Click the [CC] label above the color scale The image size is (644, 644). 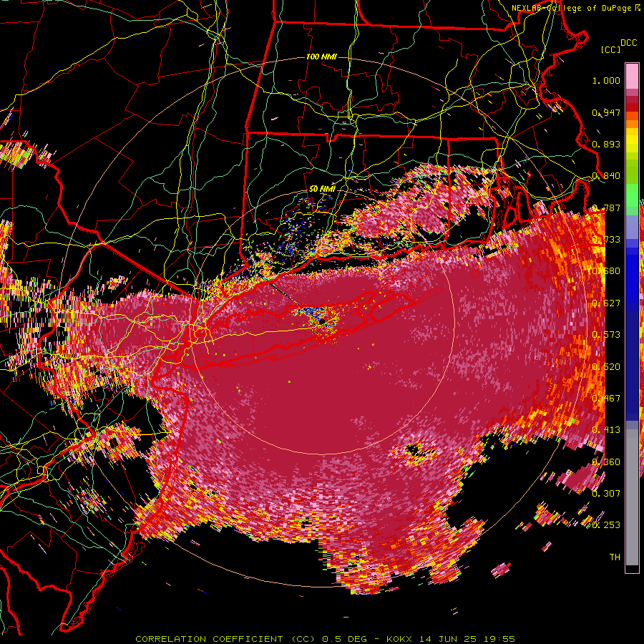611,49
